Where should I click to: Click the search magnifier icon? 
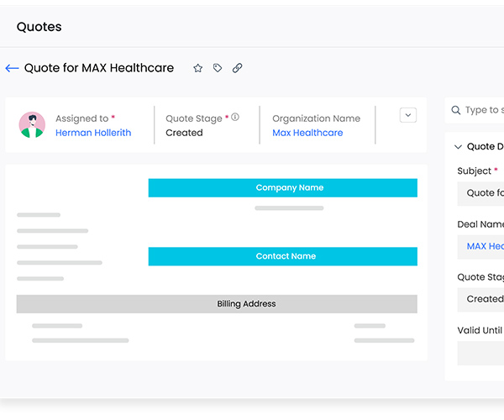click(x=456, y=110)
